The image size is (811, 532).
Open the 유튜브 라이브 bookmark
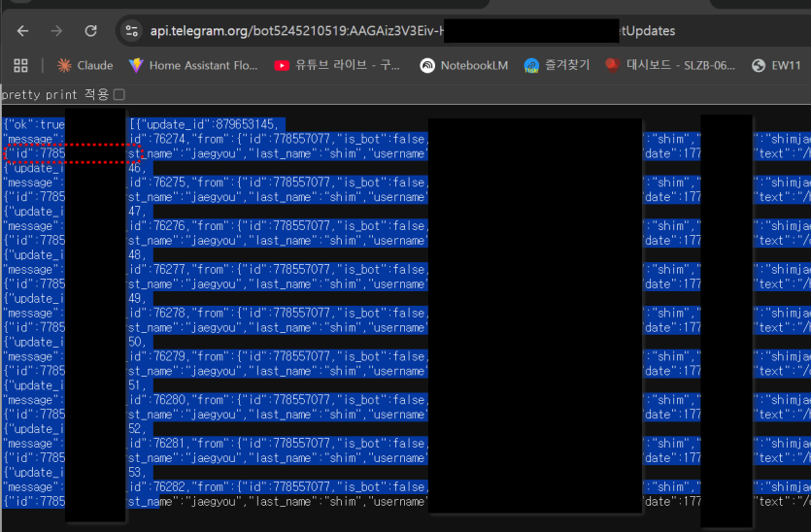(337, 66)
